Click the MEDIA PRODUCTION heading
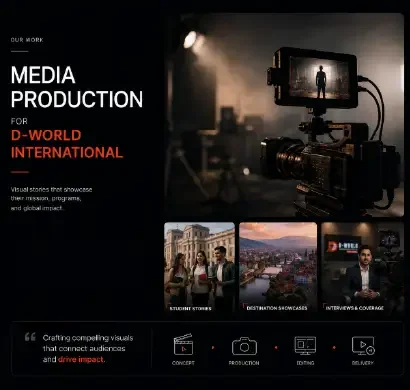This screenshot has width=410, height=390. 77,87
